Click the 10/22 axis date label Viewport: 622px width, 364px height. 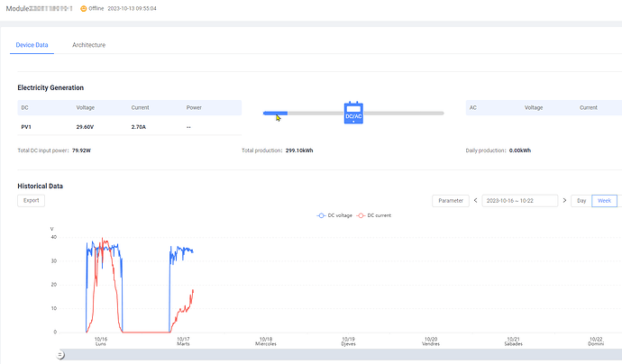pos(596,341)
